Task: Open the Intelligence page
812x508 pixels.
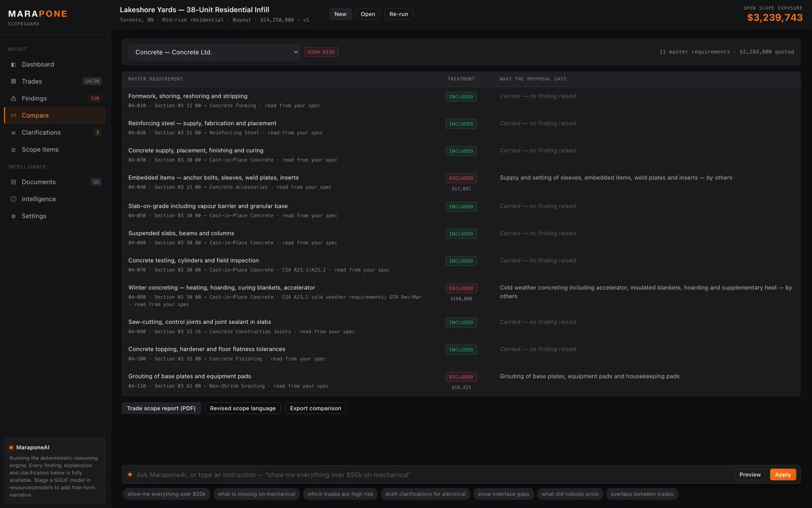Action: click(x=55, y=199)
